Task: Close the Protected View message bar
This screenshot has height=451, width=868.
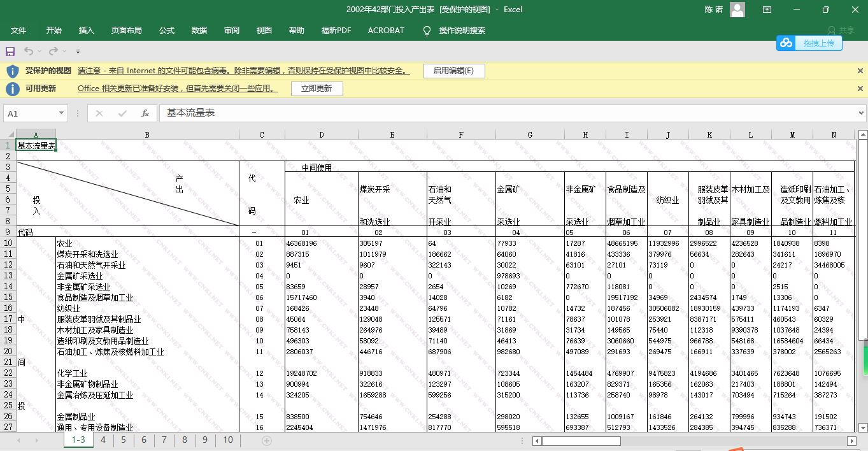Action: 860,71
